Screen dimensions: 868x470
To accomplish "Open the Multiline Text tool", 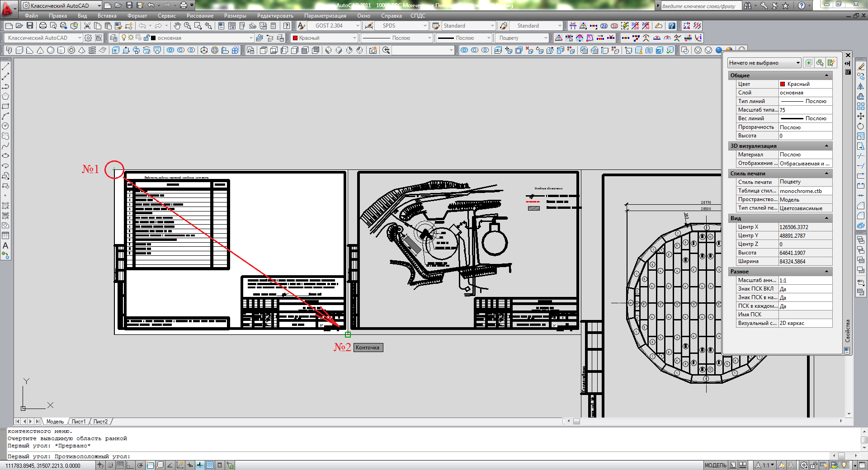I will click(x=5, y=245).
